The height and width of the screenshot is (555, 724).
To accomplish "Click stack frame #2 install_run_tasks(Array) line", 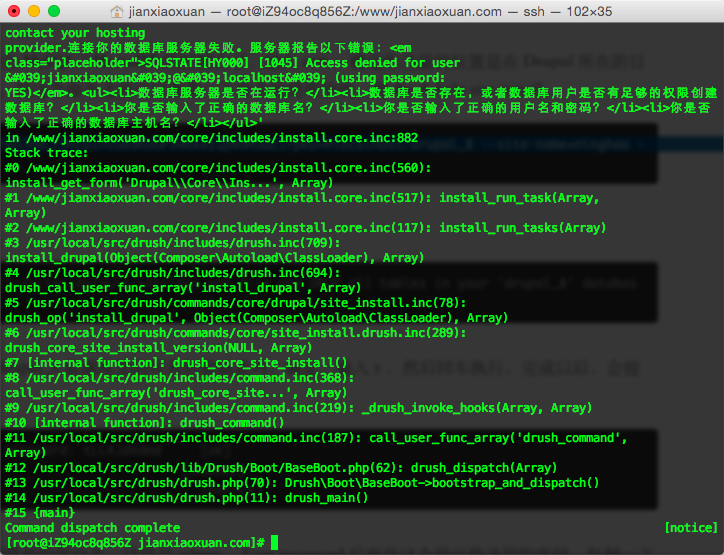I will [x=305, y=228].
